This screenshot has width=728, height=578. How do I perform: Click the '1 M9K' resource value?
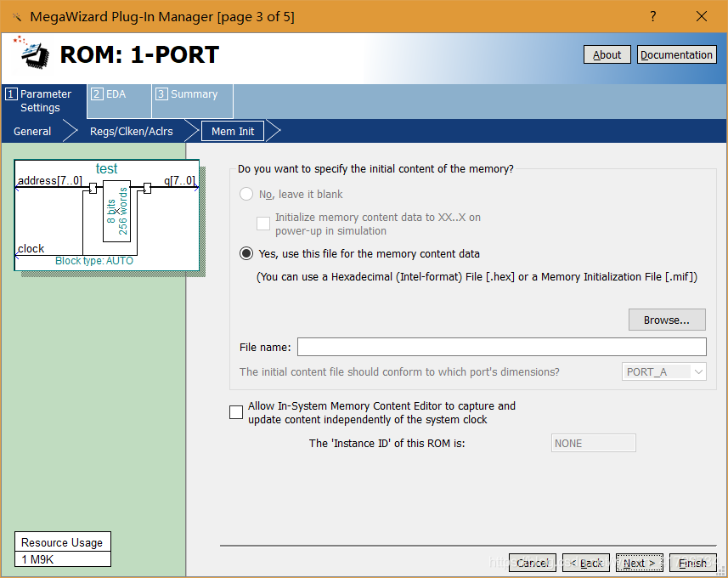click(37, 559)
